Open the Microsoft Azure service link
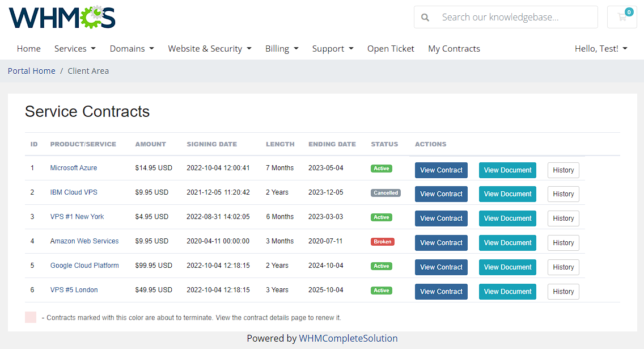Image resolution: width=644 pixels, height=349 pixels. [x=74, y=168]
